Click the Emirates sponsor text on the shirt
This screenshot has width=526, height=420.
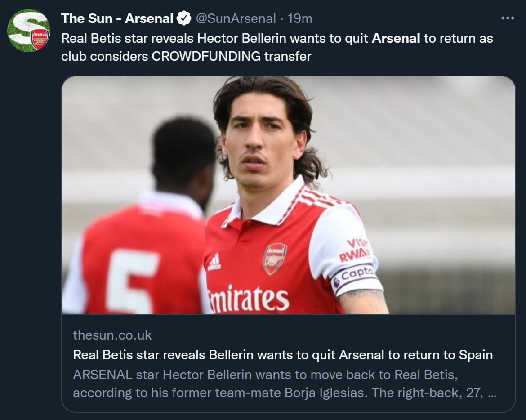coord(249,299)
